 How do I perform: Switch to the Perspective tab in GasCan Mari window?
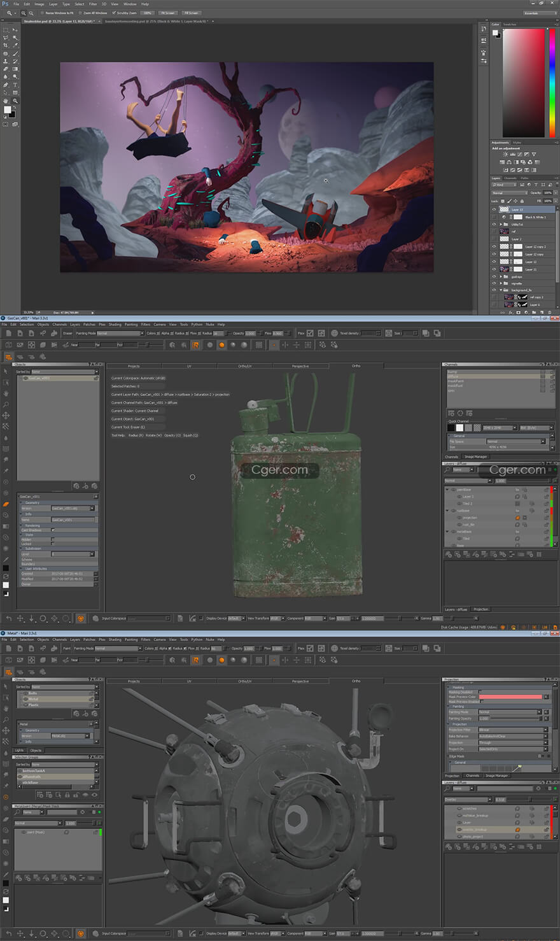(x=300, y=366)
